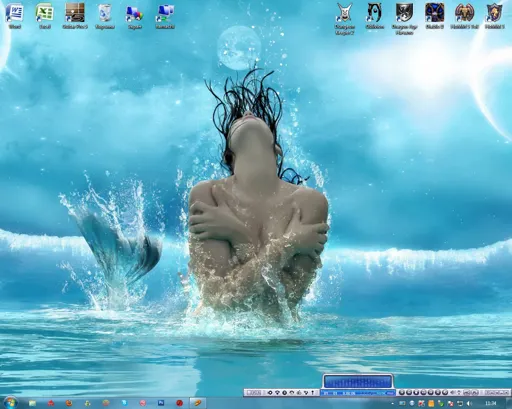Click the orange square tray icon
The width and height of the screenshot is (512, 409).
coord(431,403)
